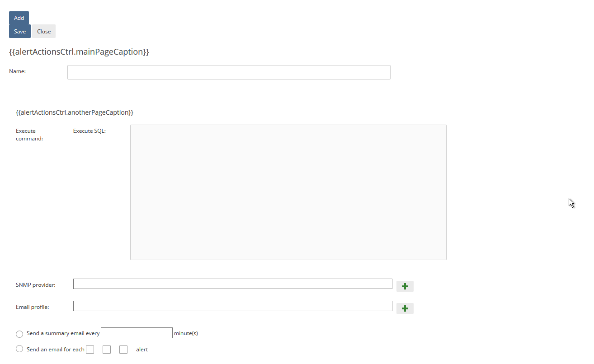Click the 'SNMP provider:' label
Image resolution: width=594 pixels, height=364 pixels.
click(x=36, y=285)
